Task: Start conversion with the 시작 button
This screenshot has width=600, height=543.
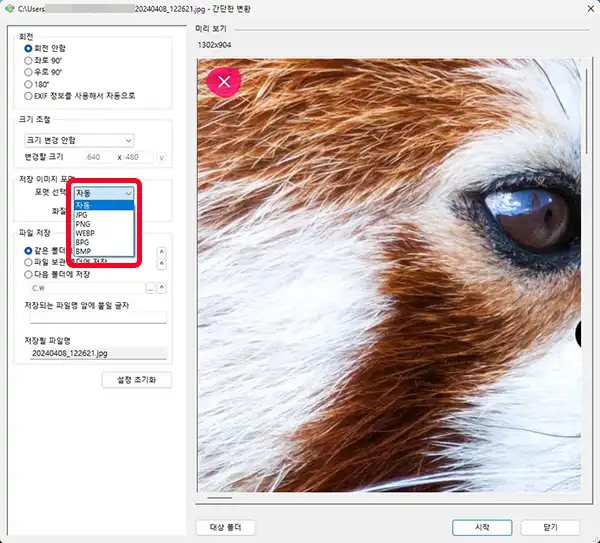Action: (482, 527)
